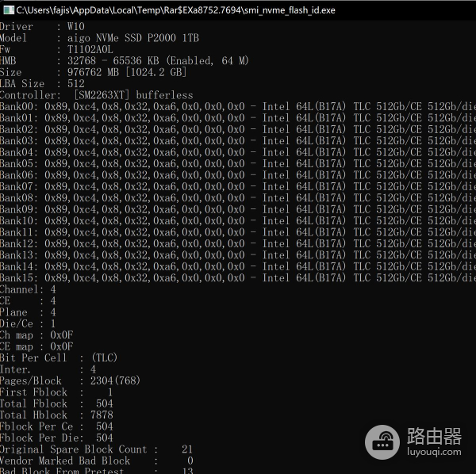Select the CE map 0x0F line
This screenshot has width=476, height=474.
point(36,346)
